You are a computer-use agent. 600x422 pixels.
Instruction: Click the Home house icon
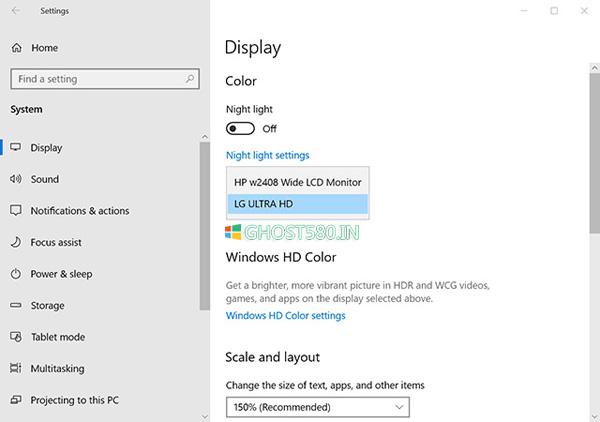[16, 48]
